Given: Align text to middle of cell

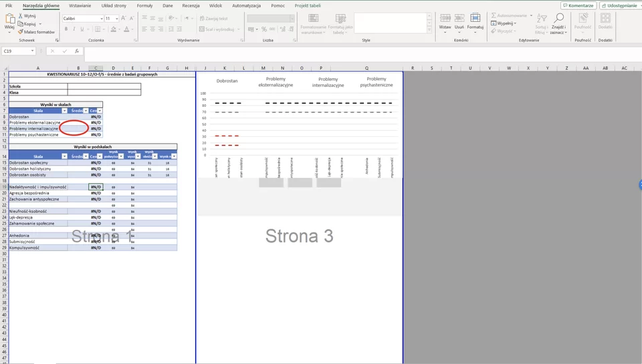Looking at the screenshot, I should 152,19.
